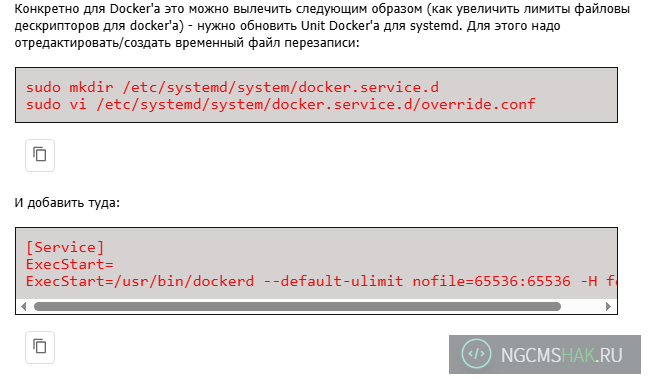
Task: Click the 'sudo mkdir' command line
Action: [x=232, y=87]
